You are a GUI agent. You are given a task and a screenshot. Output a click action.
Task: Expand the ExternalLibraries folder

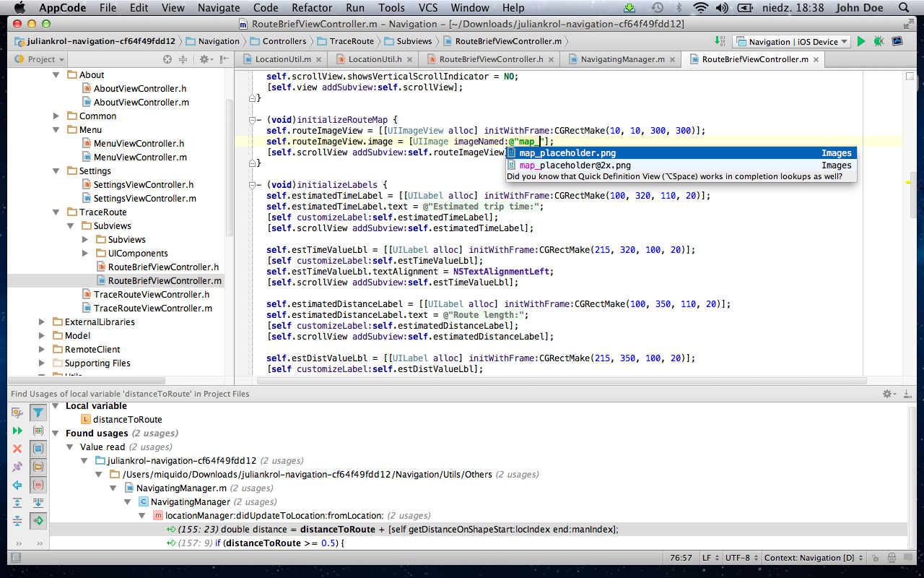42,322
